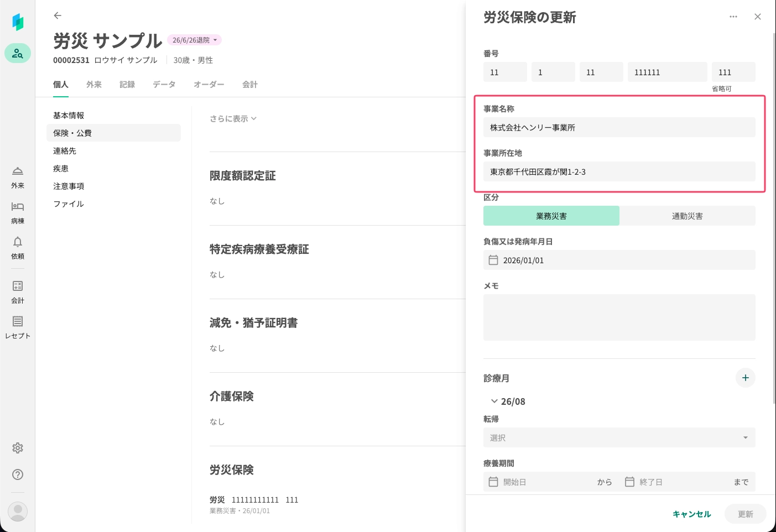Image resolution: width=776 pixels, height=532 pixels.
Task: Open 依頼 notifications in the sidebar
Action: [18, 248]
